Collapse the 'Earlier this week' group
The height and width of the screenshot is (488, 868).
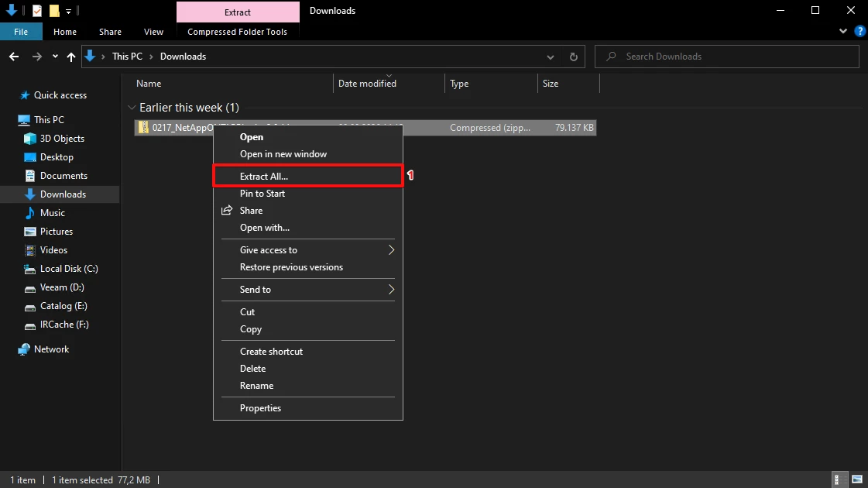(132, 108)
